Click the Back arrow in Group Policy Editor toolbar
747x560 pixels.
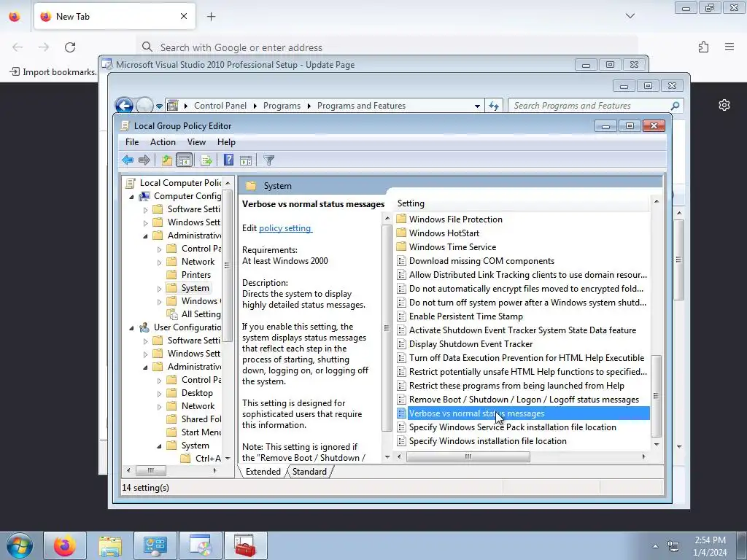point(128,160)
